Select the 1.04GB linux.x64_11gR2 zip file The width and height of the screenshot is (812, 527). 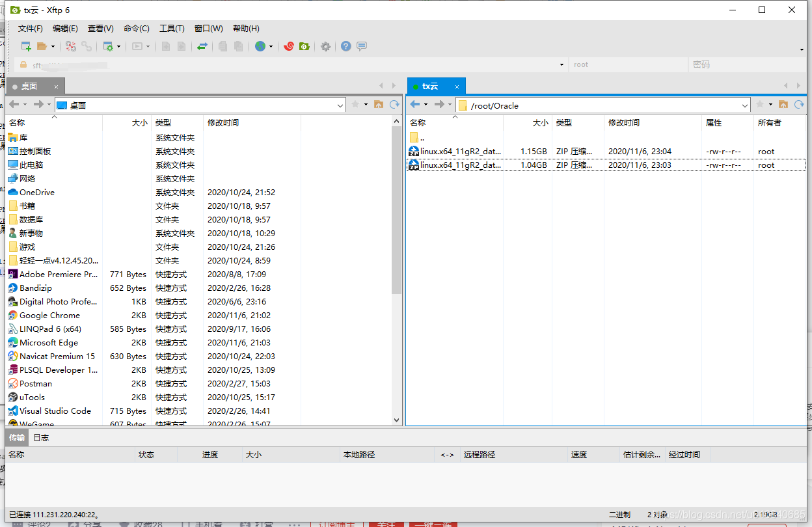pyautogui.click(x=606, y=165)
